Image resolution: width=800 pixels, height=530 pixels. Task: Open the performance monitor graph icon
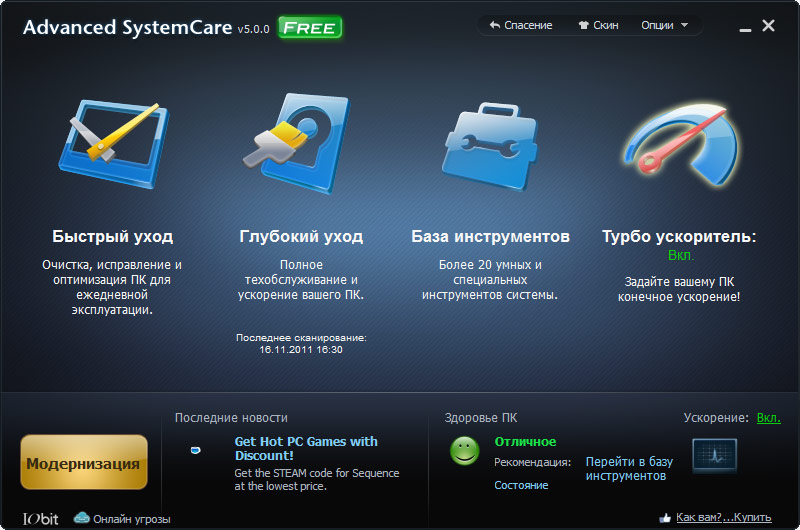click(714, 455)
